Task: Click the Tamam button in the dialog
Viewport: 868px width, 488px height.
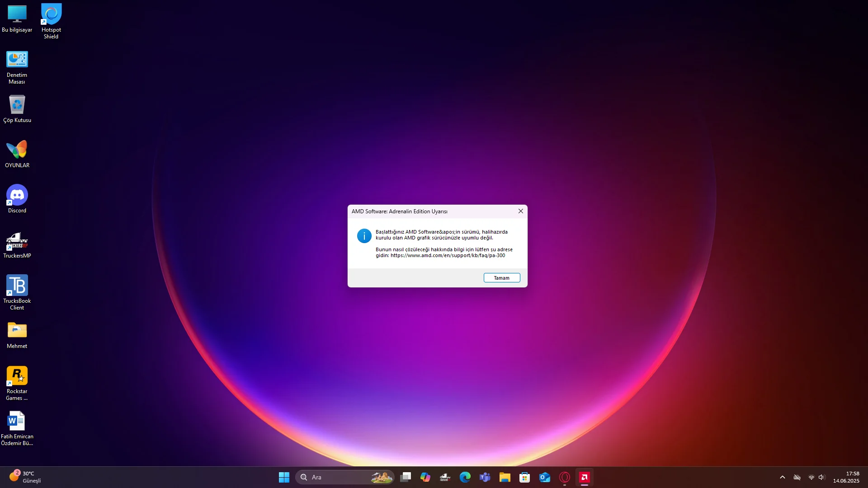Action: tap(501, 278)
